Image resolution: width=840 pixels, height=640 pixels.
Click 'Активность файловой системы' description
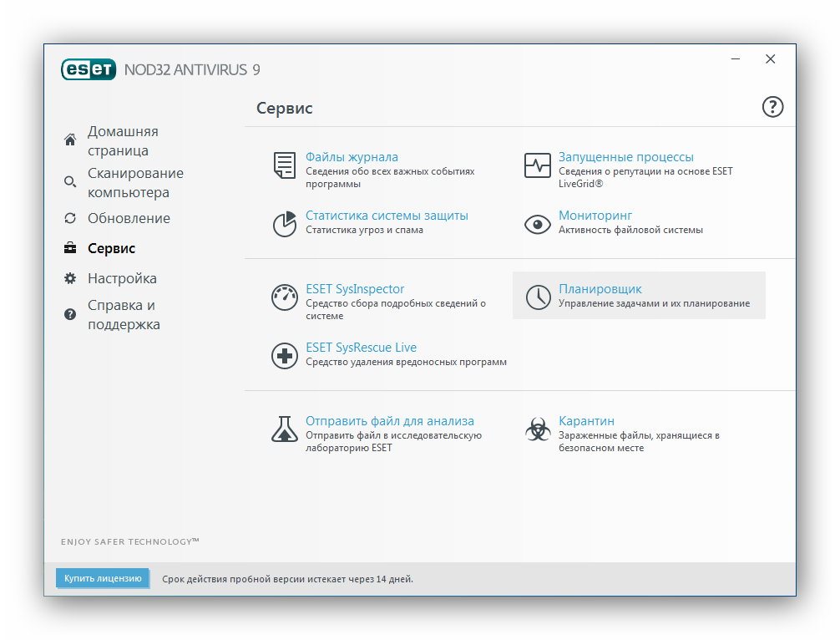point(630,230)
